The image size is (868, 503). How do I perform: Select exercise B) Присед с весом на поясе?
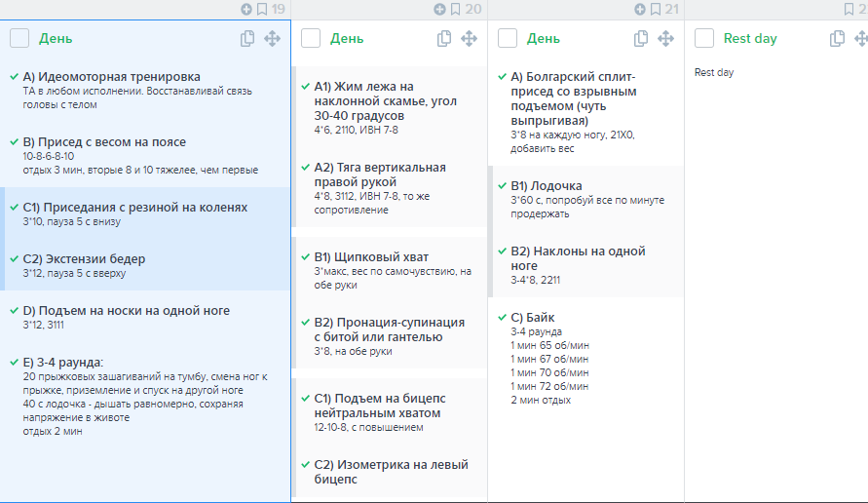click(104, 141)
